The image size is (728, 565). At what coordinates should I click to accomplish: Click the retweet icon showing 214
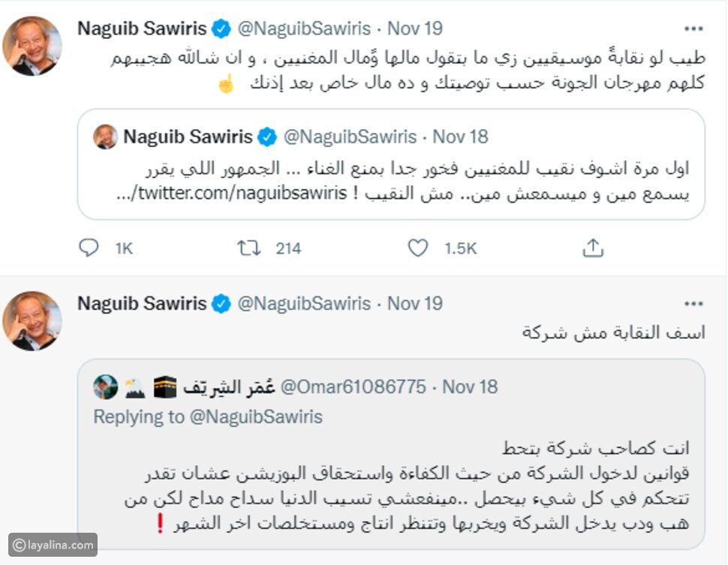pyautogui.click(x=248, y=248)
